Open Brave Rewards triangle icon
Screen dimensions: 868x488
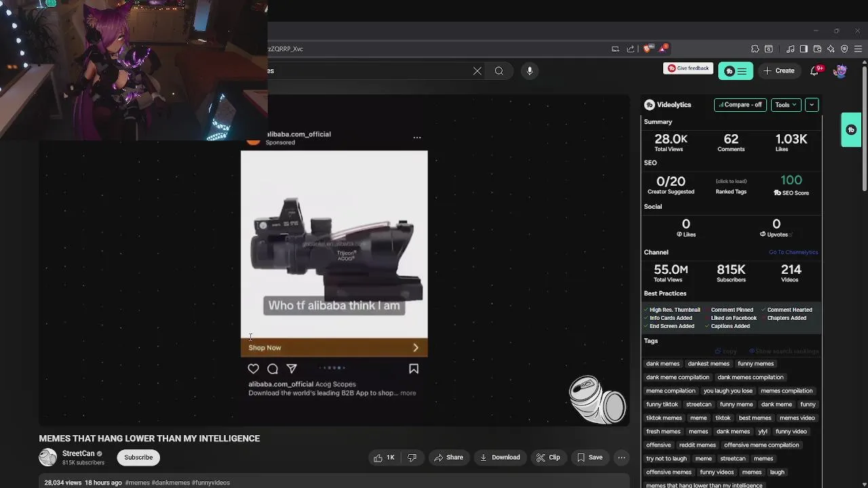(663, 48)
